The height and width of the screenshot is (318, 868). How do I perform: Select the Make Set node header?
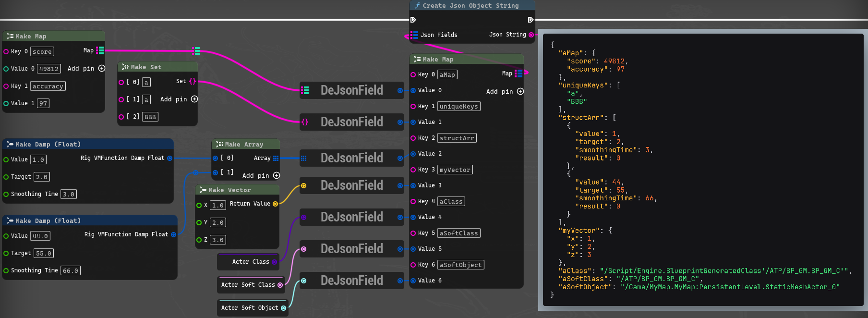point(157,67)
